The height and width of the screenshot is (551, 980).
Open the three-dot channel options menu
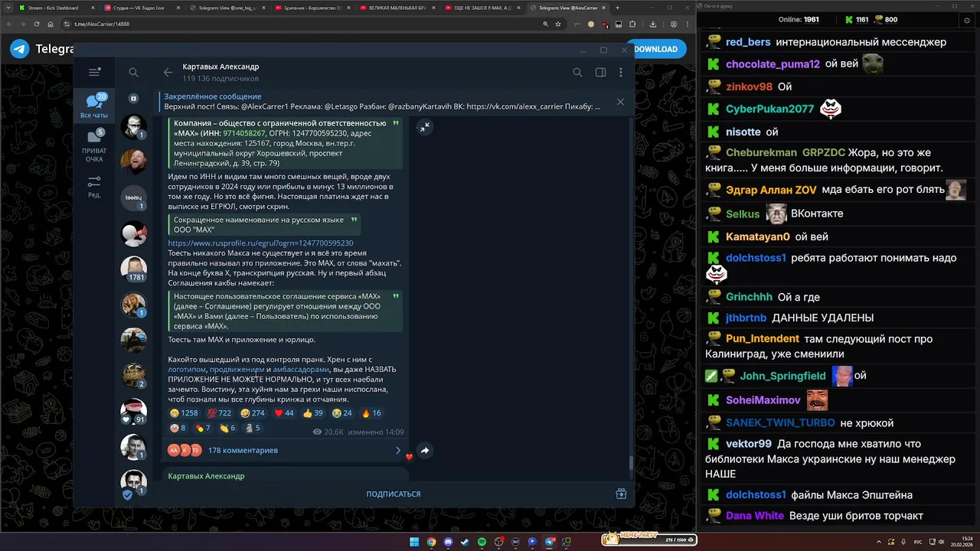coord(620,72)
